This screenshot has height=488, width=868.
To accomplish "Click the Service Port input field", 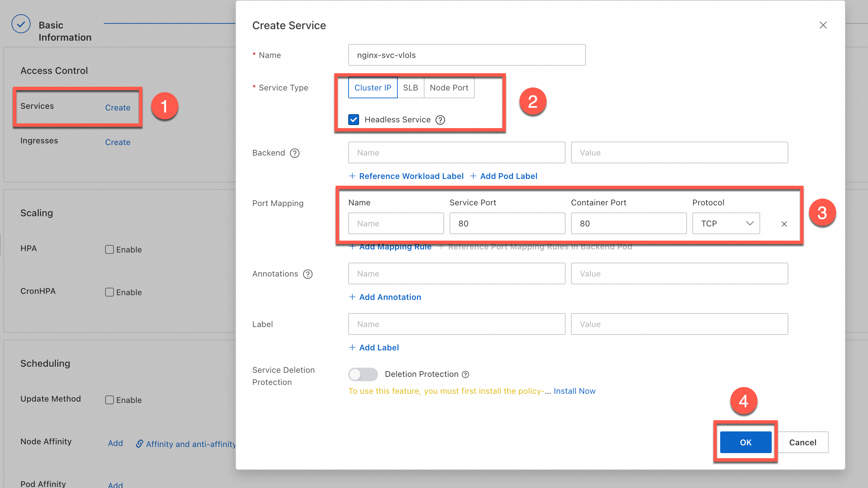I will [507, 224].
